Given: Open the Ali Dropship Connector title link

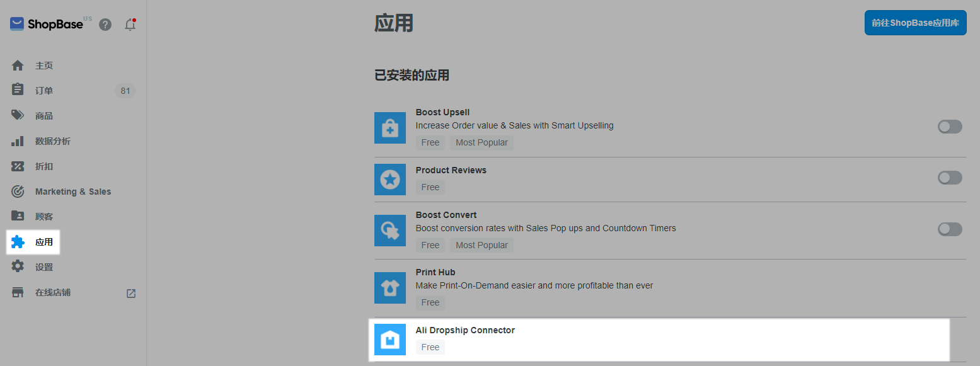Looking at the screenshot, I should coord(465,330).
